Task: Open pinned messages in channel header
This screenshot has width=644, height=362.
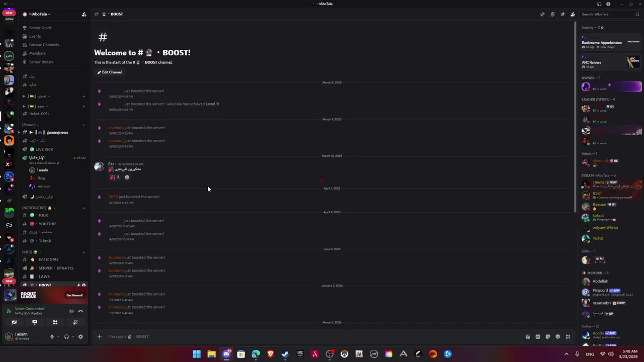Action: tap(562, 14)
